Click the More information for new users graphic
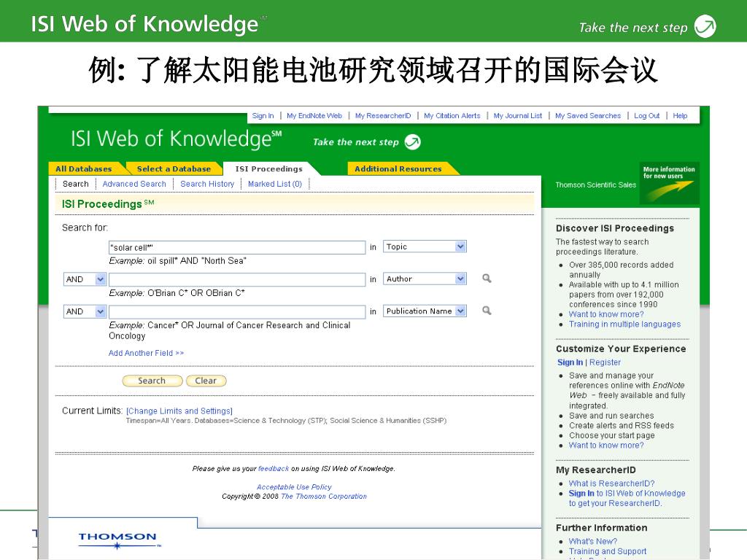The height and width of the screenshot is (560, 747). [x=669, y=183]
